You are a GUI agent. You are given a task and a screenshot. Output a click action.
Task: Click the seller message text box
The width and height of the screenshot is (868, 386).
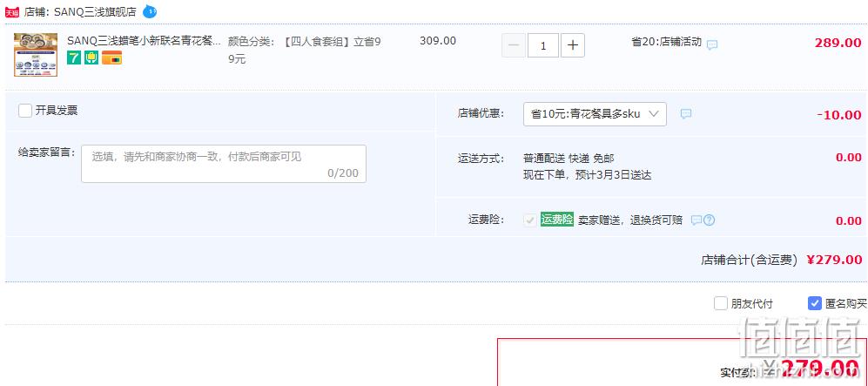224,164
